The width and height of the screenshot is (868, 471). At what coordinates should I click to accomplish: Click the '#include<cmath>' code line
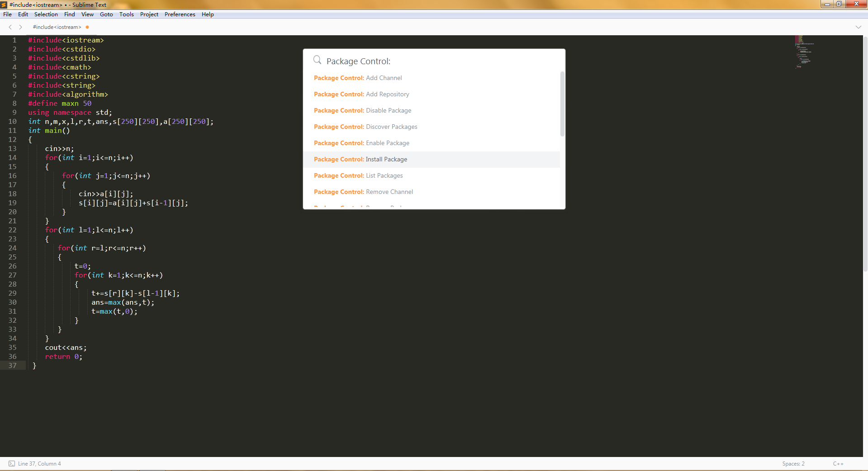60,67
